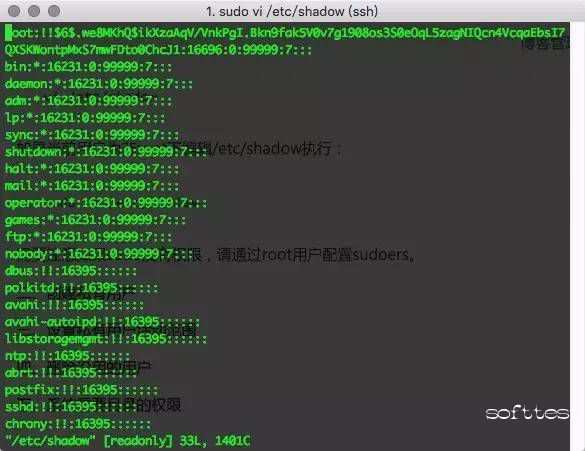The height and width of the screenshot is (451, 585).
Task: Click the gray close traffic-light button
Action: tap(14, 11)
